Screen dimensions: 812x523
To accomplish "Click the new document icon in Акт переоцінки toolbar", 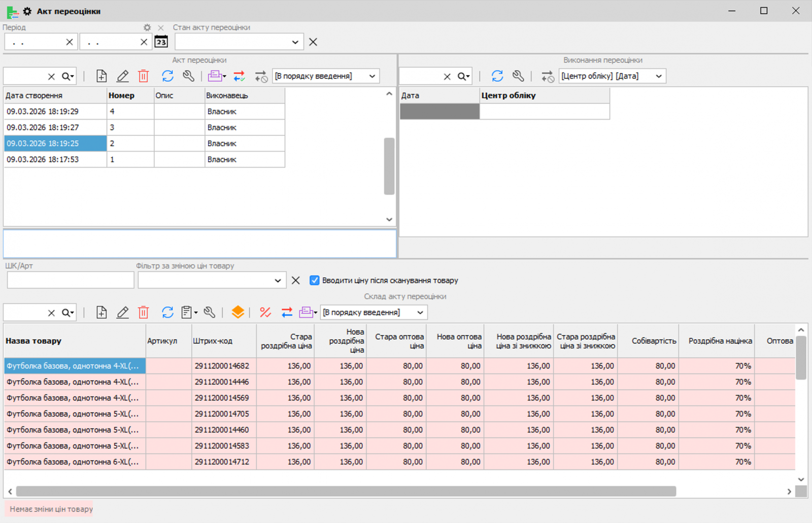I will click(101, 76).
